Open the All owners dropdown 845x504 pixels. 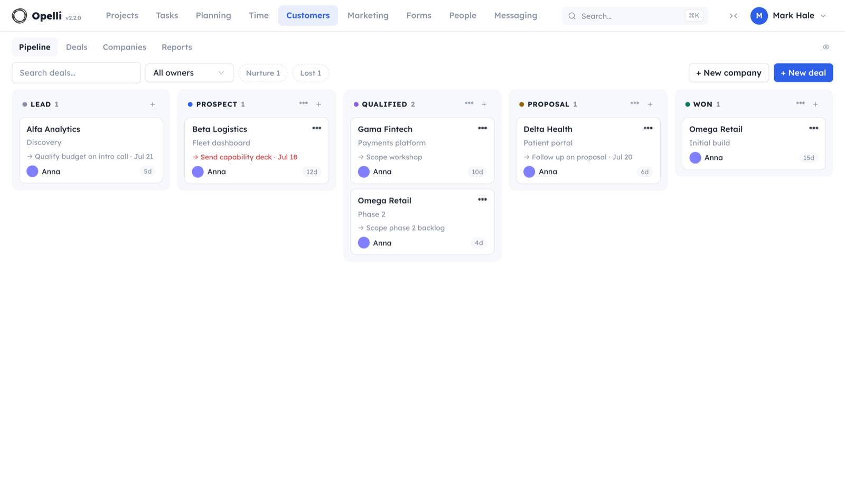point(190,73)
